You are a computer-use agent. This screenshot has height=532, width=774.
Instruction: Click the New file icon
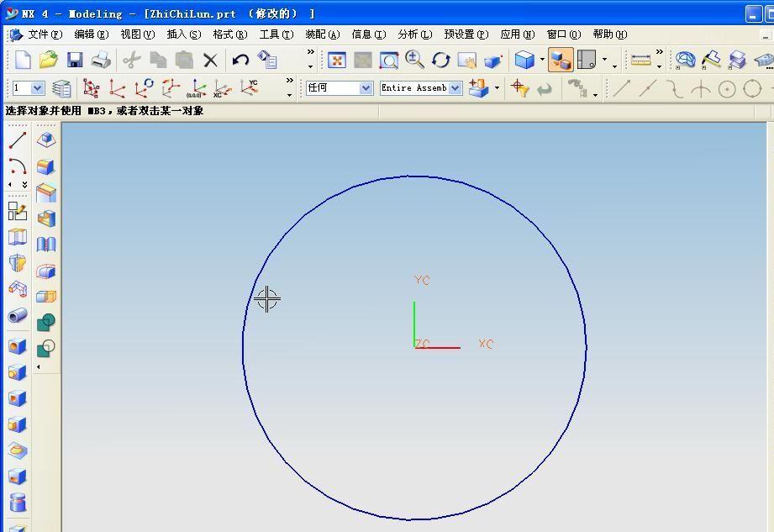[x=23, y=60]
